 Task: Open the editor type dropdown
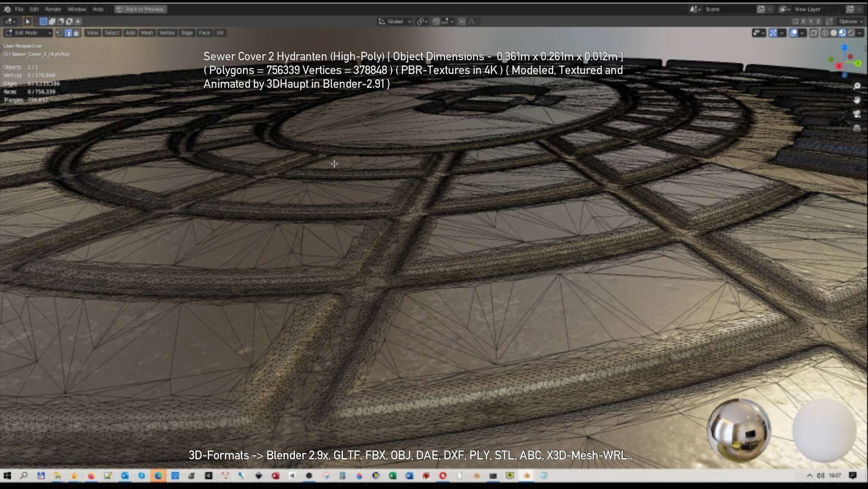[x=10, y=21]
